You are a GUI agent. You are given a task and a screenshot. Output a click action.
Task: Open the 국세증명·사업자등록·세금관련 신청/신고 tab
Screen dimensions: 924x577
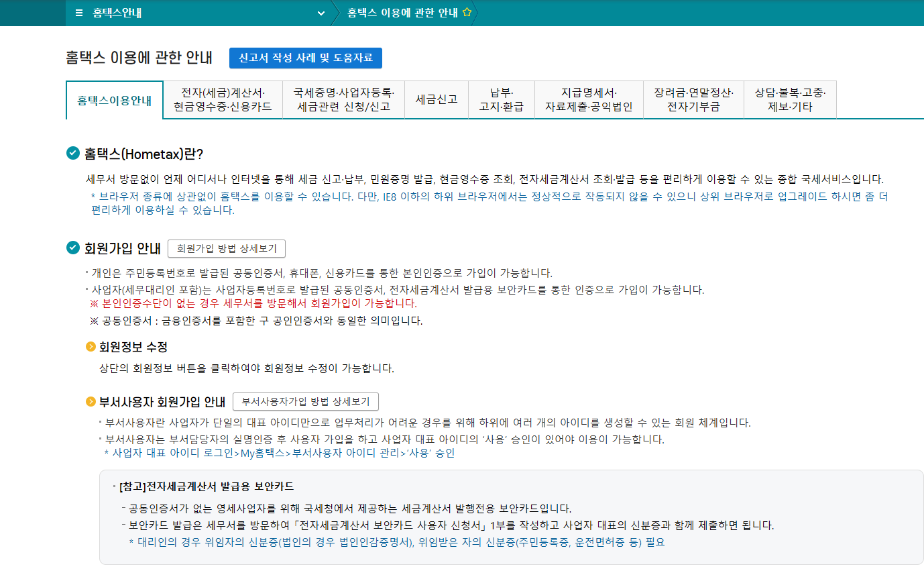tap(344, 99)
